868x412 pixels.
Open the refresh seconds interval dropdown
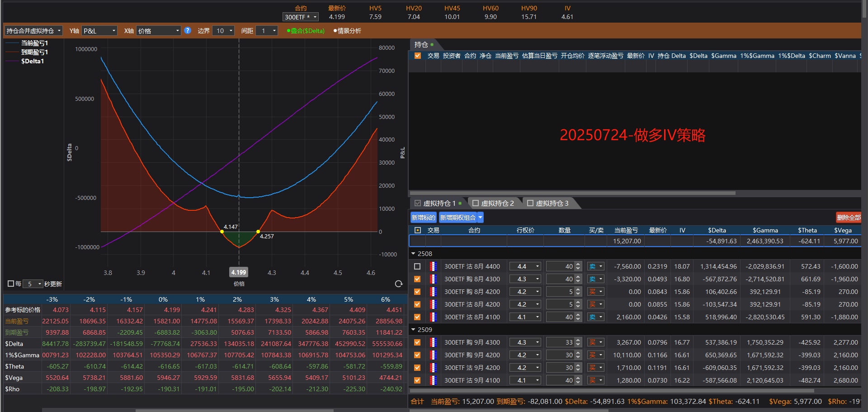[x=33, y=284]
